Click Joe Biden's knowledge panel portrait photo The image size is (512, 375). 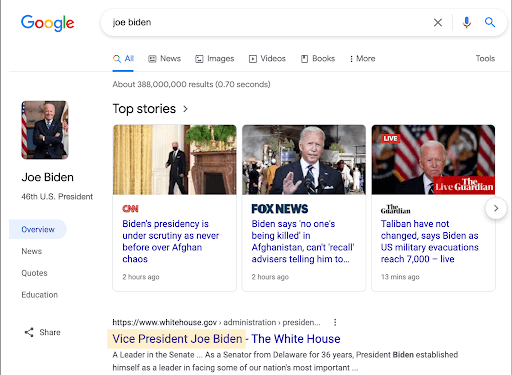pyautogui.click(x=45, y=130)
